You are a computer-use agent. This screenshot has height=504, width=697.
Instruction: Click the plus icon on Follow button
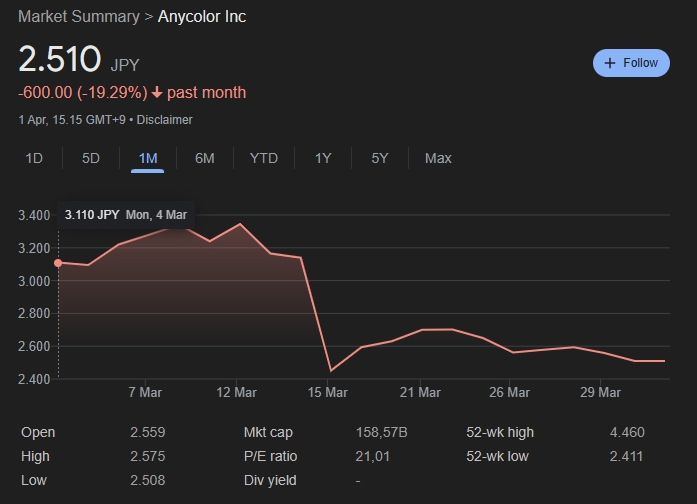610,63
